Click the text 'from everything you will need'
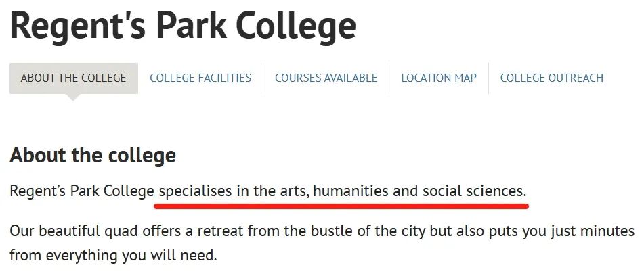Viewport: 644px width, 278px height. tap(113, 256)
